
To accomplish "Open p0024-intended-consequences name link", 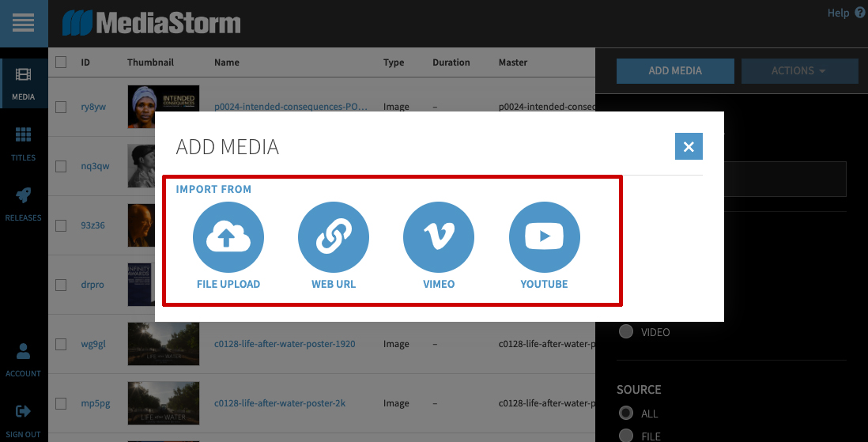I will coord(291,107).
